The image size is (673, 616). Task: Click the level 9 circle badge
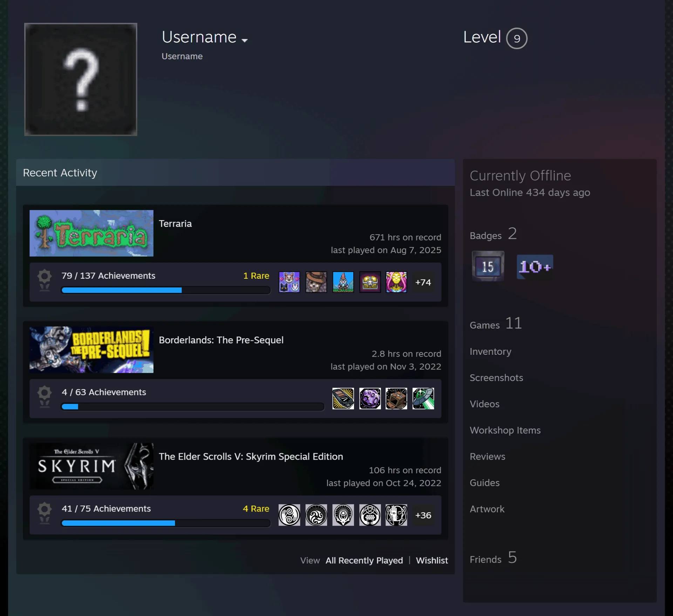[516, 38]
